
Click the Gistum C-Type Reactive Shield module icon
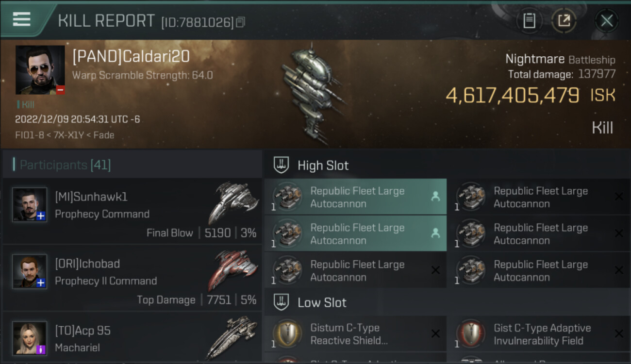point(287,334)
